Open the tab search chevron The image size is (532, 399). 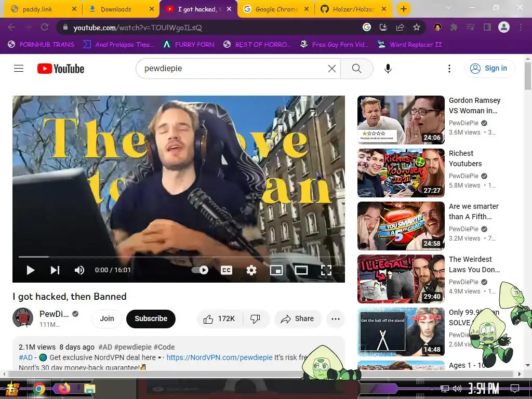448,7
